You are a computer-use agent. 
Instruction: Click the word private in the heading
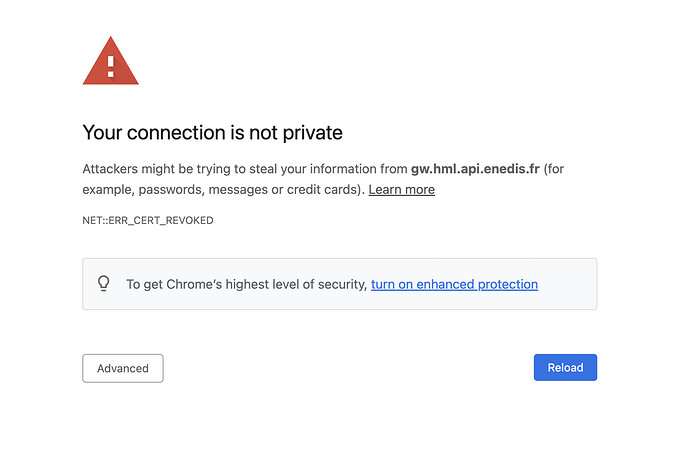(x=314, y=132)
